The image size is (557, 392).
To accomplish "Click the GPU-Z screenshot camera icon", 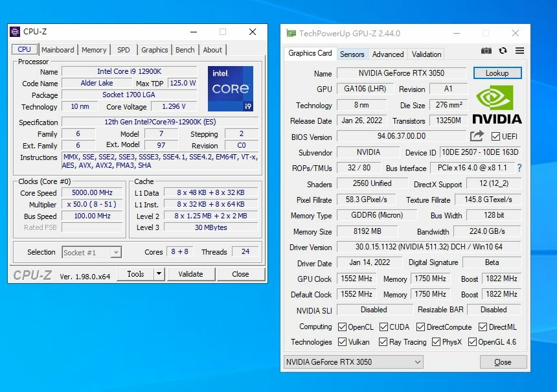I will pyautogui.click(x=486, y=51).
